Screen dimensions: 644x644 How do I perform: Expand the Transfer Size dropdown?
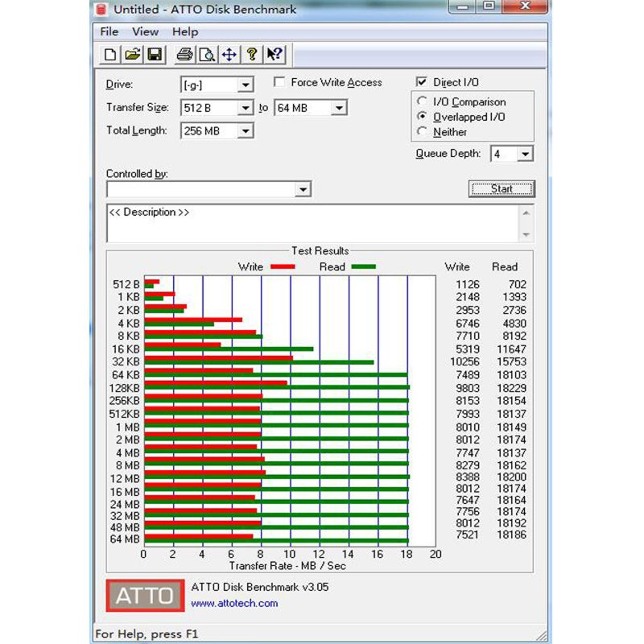pos(246,107)
